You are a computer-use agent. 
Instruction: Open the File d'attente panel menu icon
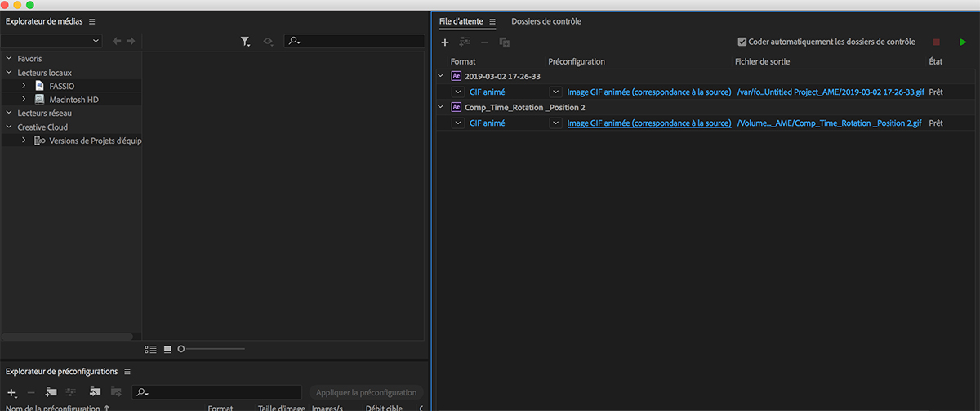click(x=492, y=21)
